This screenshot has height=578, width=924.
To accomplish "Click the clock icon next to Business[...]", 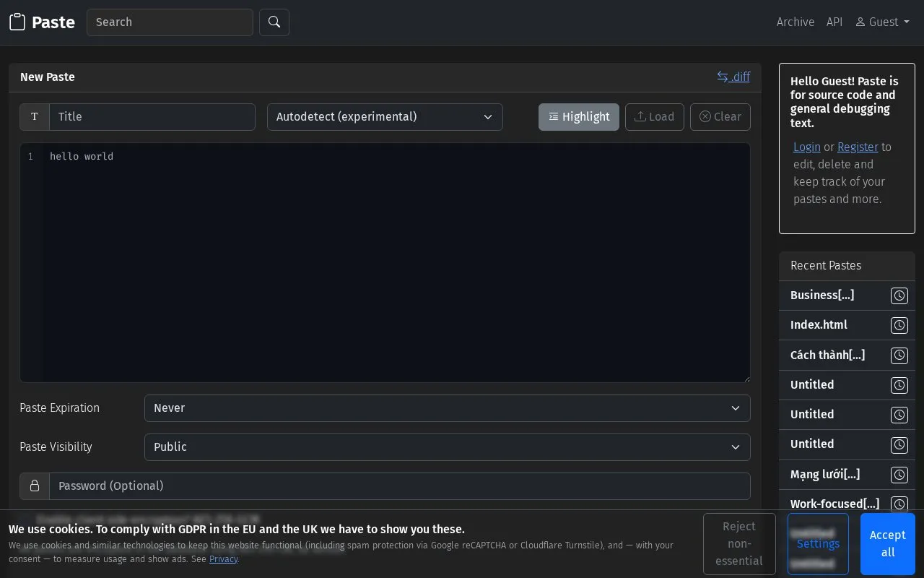I will point(899,296).
